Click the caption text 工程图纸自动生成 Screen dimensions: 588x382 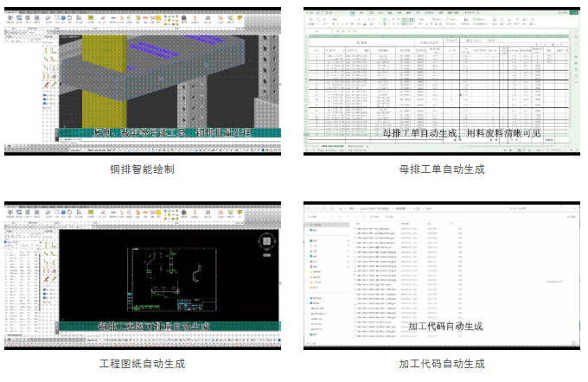click(x=142, y=364)
